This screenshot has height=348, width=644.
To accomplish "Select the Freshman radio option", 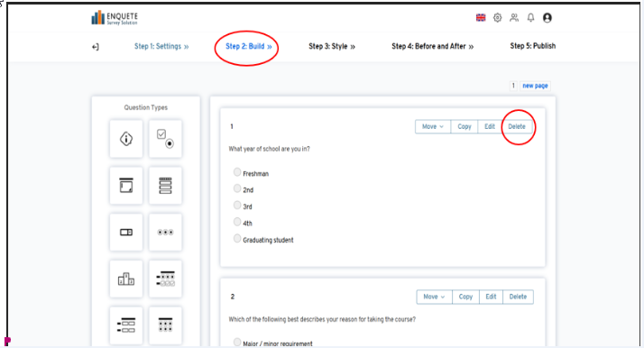I will tap(237, 172).
